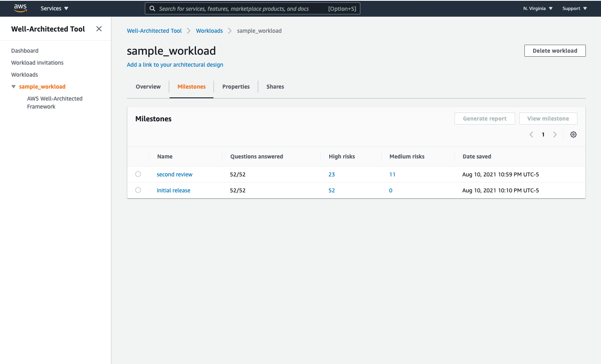Click the View milestone button
601x364 pixels.
[x=548, y=119]
